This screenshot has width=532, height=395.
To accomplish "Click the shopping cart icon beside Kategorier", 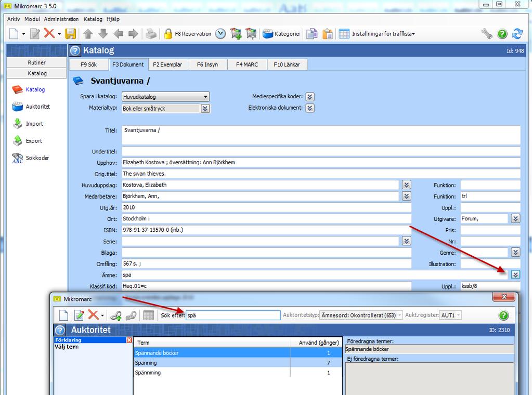I will tap(251, 34).
